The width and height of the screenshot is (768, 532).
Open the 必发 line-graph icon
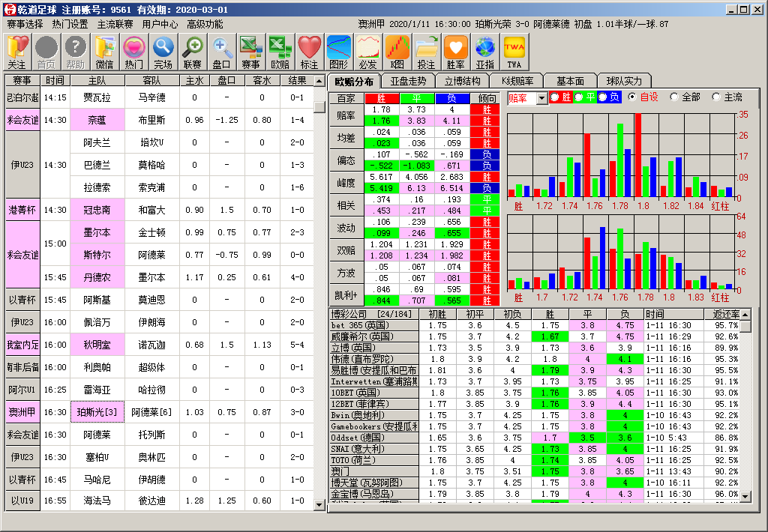[x=367, y=52]
